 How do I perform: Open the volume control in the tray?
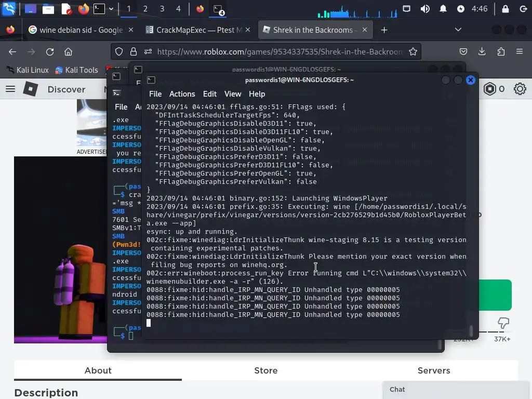point(425,9)
